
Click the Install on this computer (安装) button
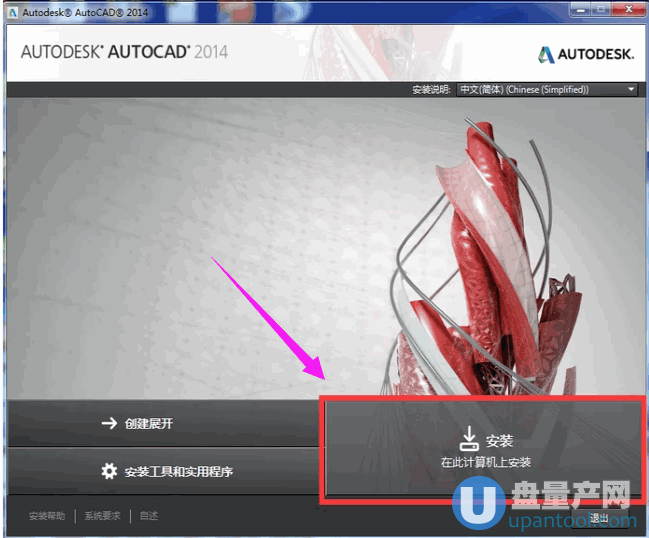483,448
